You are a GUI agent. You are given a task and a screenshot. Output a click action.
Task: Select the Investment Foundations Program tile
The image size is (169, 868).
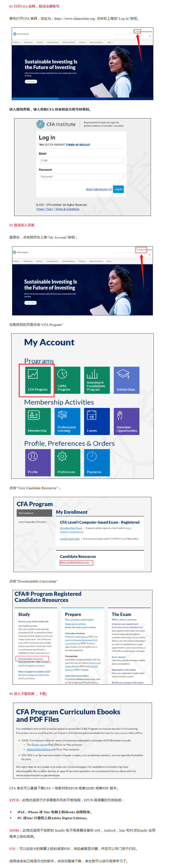[97, 380]
